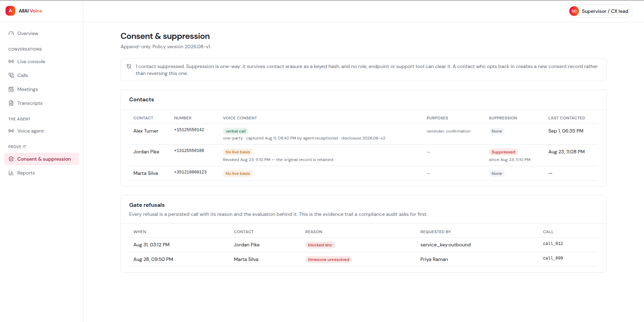Screen dimensions: 644x322
Task: Select Marta Silva in Contacts table
Action: click(146, 173)
